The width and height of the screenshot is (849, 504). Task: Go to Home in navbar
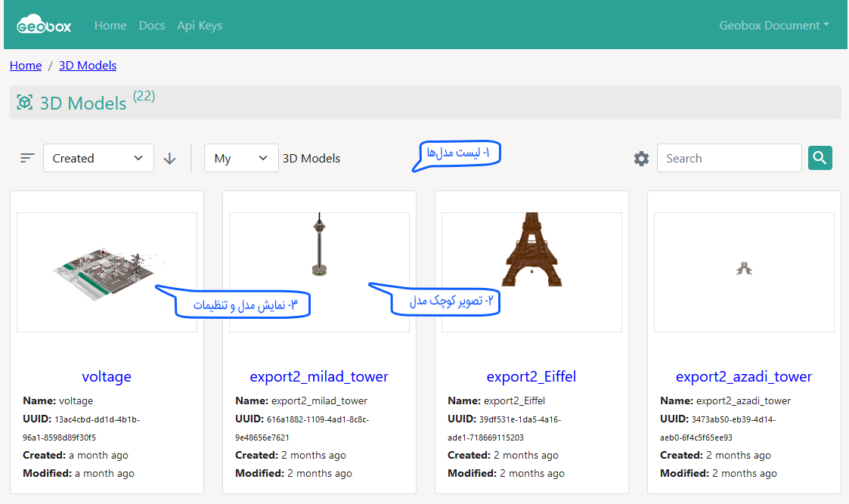[110, 25]
